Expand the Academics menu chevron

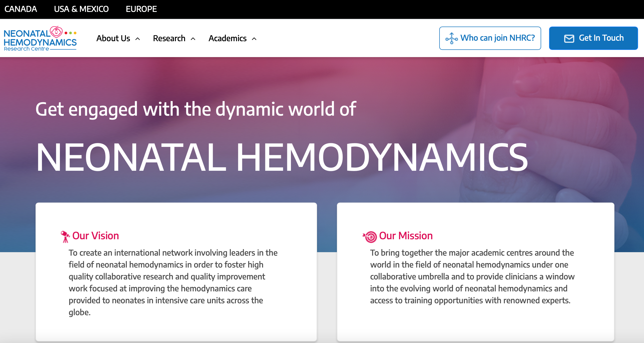point(254,39)
